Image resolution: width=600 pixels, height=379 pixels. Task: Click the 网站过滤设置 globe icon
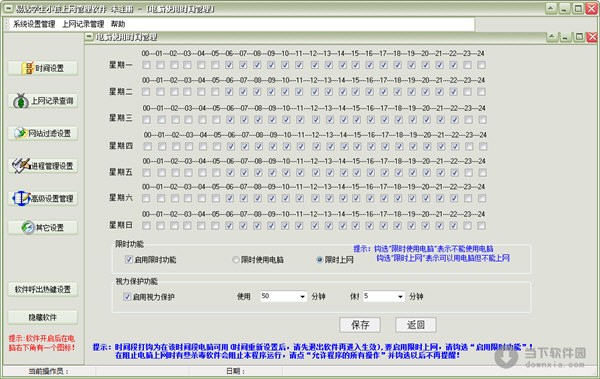click(20, 133)
